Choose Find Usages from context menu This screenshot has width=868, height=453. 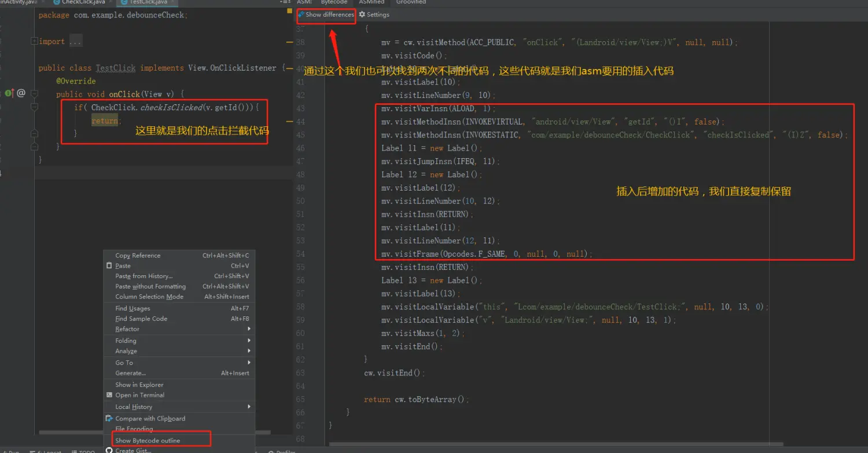pos(179,309)
